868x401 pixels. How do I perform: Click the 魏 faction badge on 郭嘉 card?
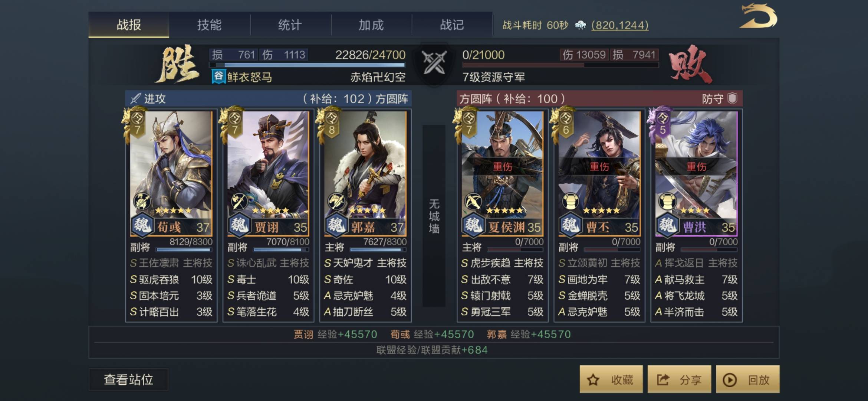336,225
